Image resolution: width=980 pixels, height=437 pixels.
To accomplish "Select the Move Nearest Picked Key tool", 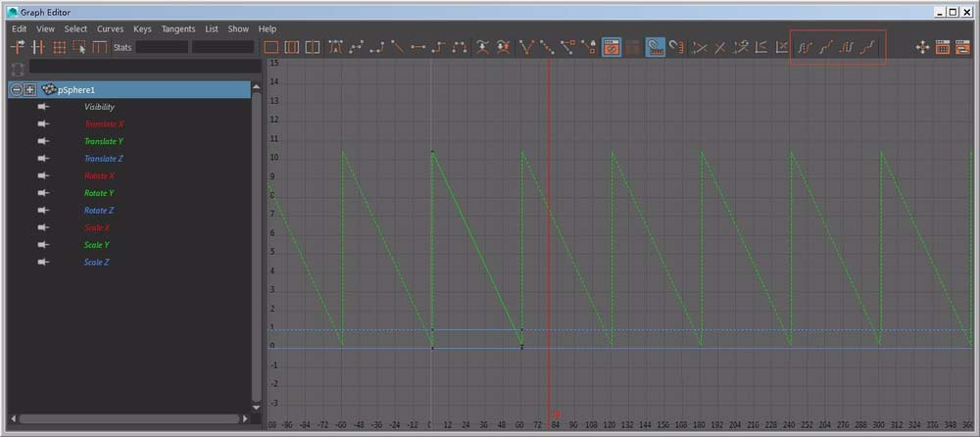I will 17,47.
